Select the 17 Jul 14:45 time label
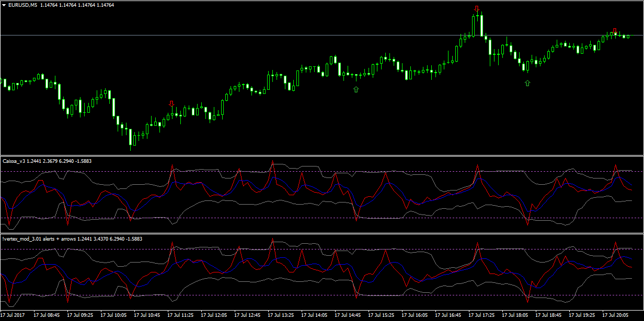644x321 pixels. (x=348, y=315)
